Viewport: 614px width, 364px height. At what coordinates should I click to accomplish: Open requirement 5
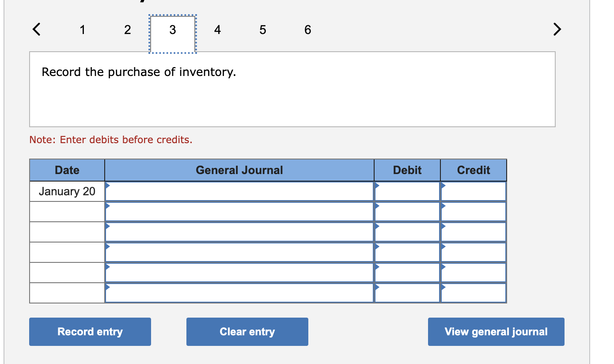pyautogui.click(x=262, y=30)
